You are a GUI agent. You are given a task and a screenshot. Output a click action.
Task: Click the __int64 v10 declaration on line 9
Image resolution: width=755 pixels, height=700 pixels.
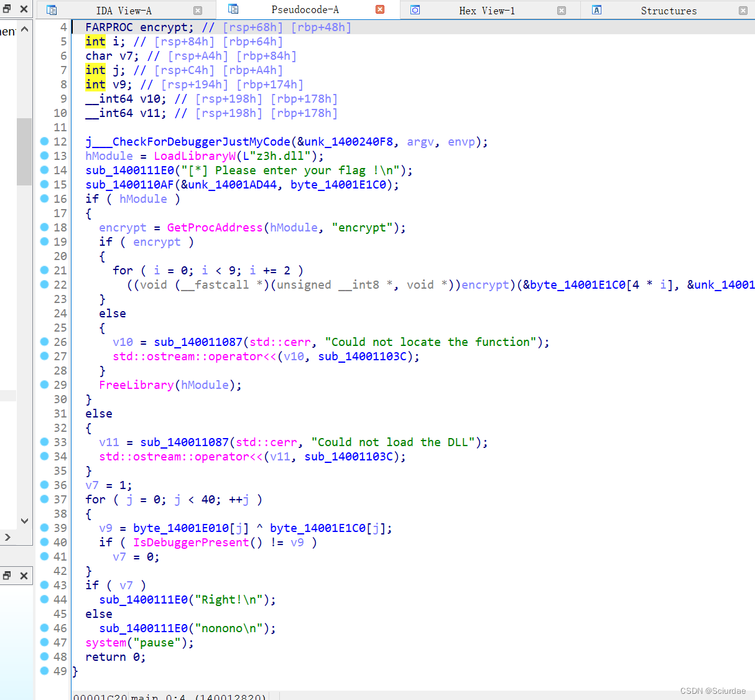click(126, 99)
